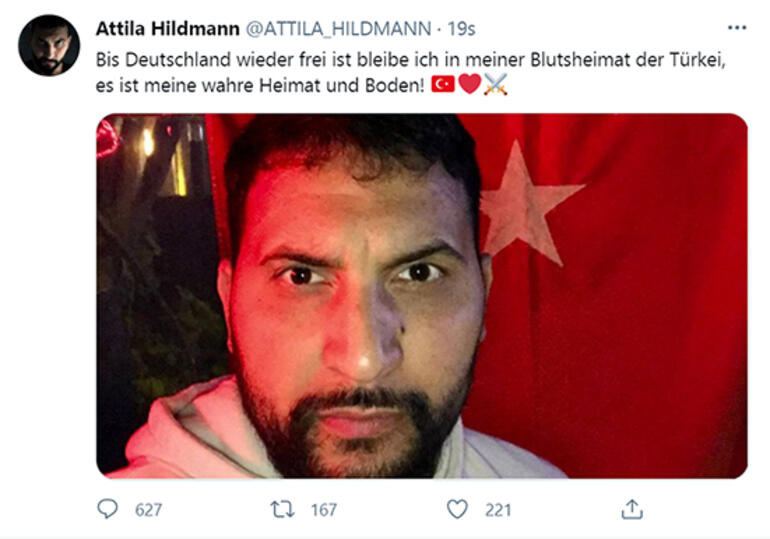Click the share upload icon
The image size is (770, 539).
pyautogui.click(x=632, y=509)
